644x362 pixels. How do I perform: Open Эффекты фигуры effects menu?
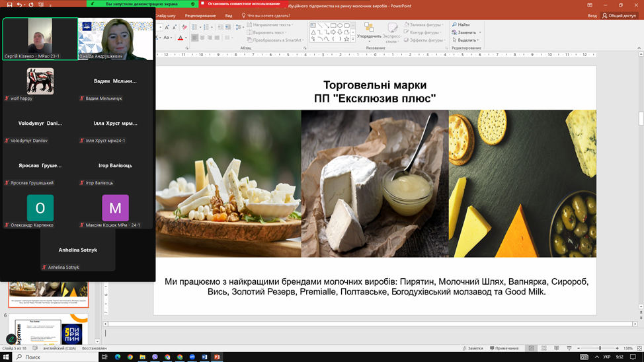coord(424,40)
